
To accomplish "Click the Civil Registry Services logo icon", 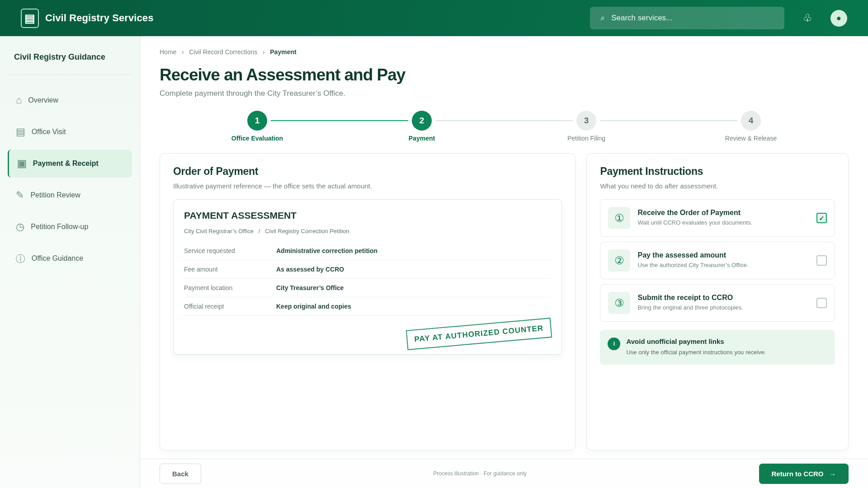I will click(30, 18).
